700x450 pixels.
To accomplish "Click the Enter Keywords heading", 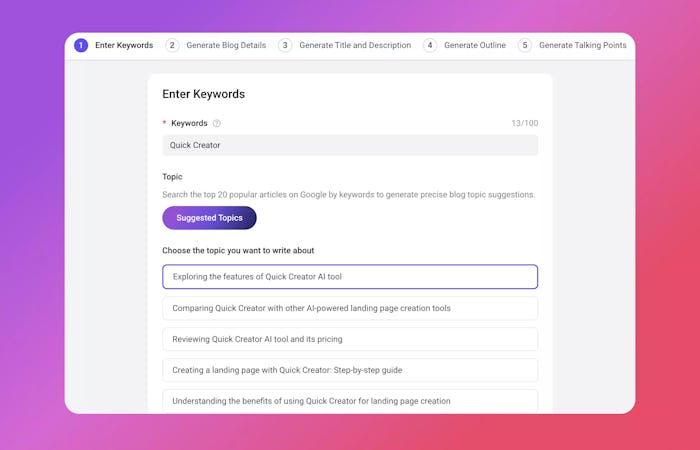I will click(x=204, y=94).
